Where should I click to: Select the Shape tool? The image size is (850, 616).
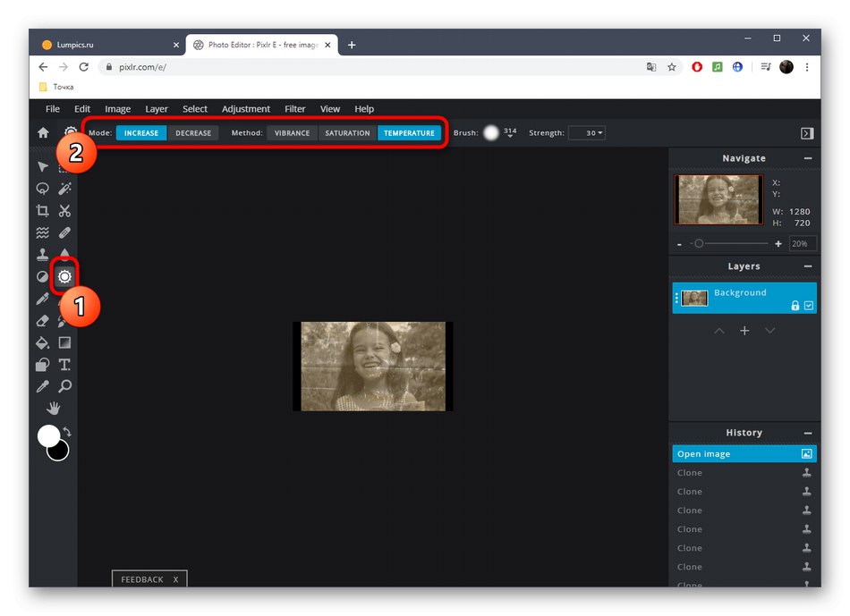42,365
